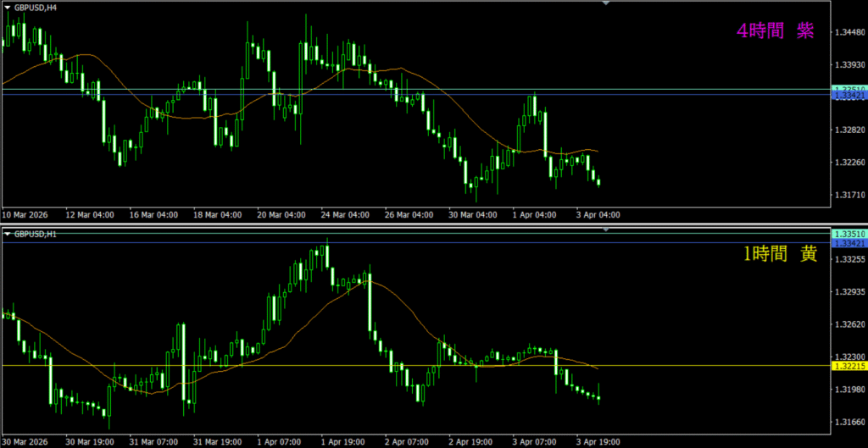This screenshot has width=868, height=448.
Task: Click the blue 1.33421 price tag in H1 chart
Action: [849, 244]
